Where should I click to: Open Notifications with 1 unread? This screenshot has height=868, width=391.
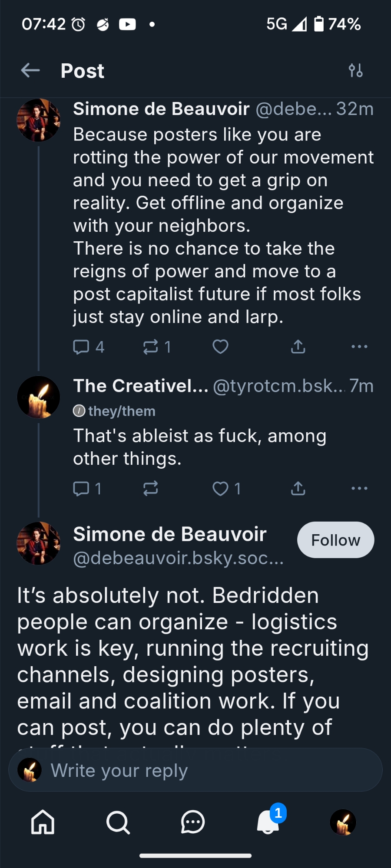coord(268,822)
